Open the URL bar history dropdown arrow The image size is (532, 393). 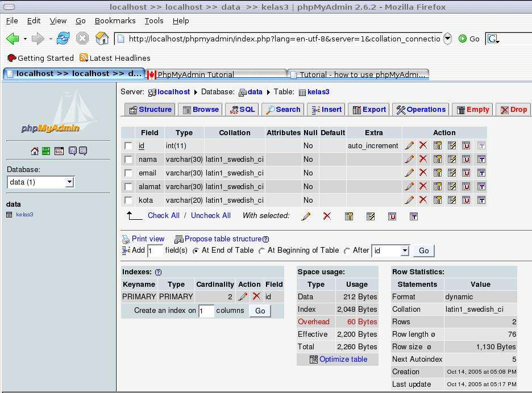[447, 38]
